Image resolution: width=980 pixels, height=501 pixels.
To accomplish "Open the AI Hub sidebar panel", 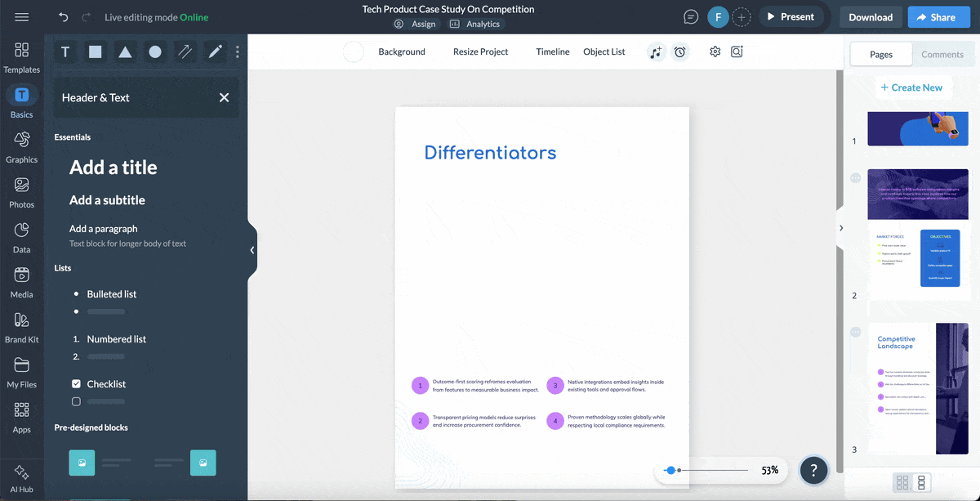I will tap(21, 476).
